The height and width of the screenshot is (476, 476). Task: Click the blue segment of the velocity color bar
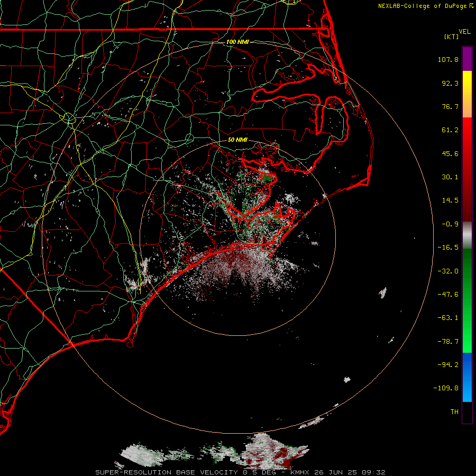coord(467,377)
